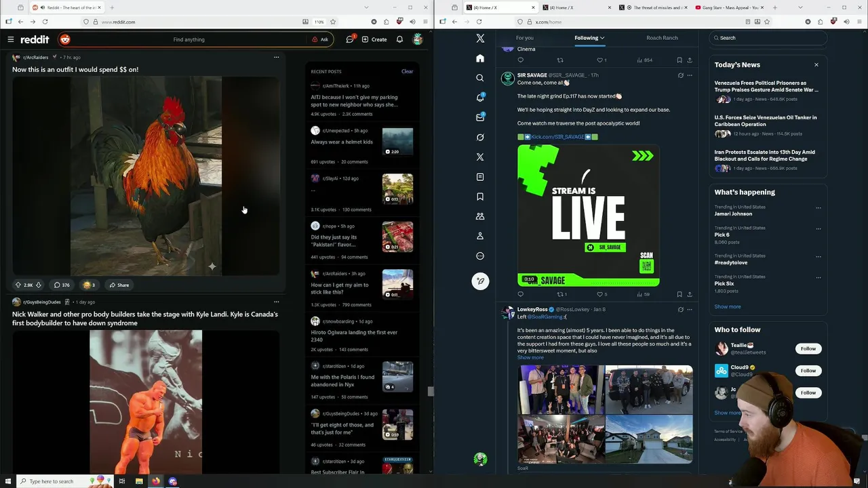Expand LowkeyRoss post with Show more
The height and width of the screenshot is (488, 868).
(x=530, y=357)
